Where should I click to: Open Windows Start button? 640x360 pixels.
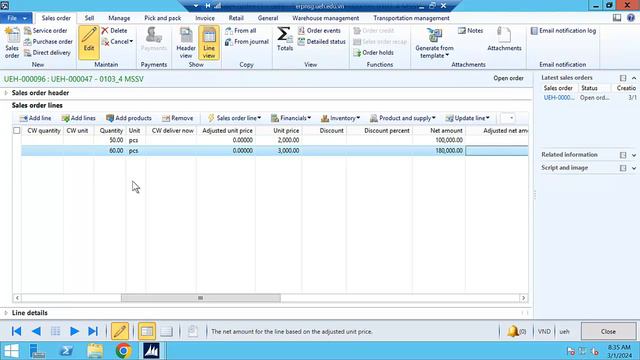11,351
